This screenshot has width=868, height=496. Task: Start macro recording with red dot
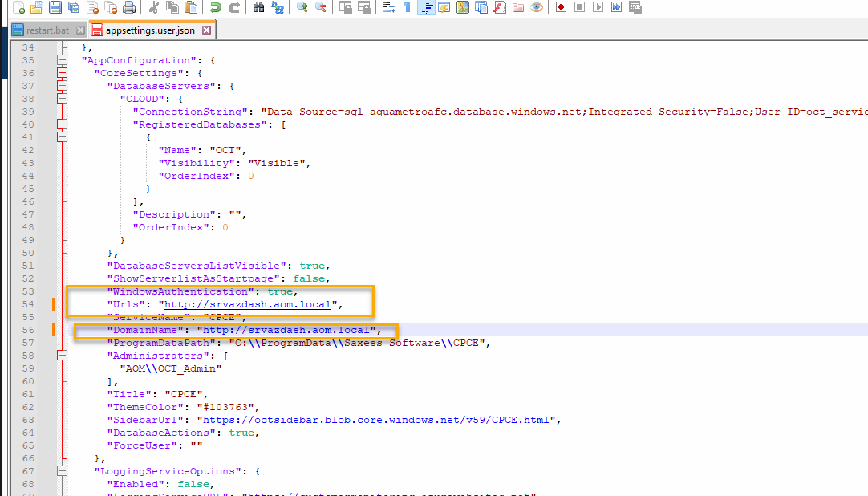[x=561, y=7]
